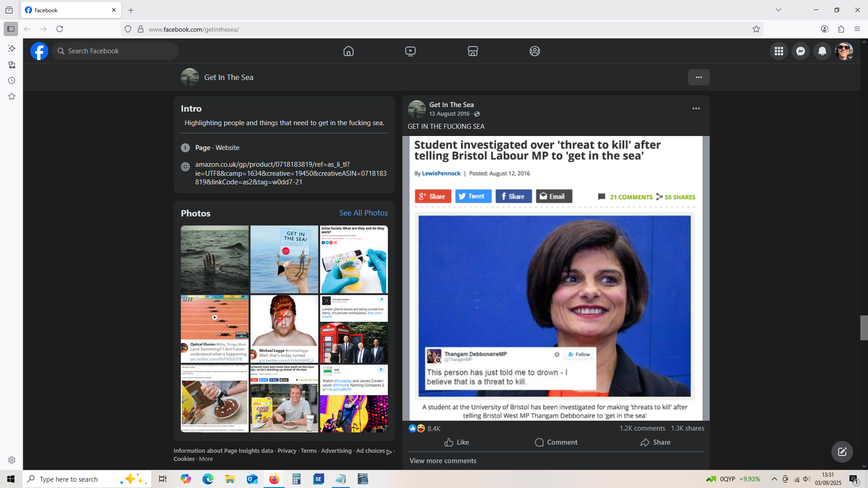Viewport: 868px width, 488px height.
Task: Open the Marketplace icon
Action: (x=473, y=51)
